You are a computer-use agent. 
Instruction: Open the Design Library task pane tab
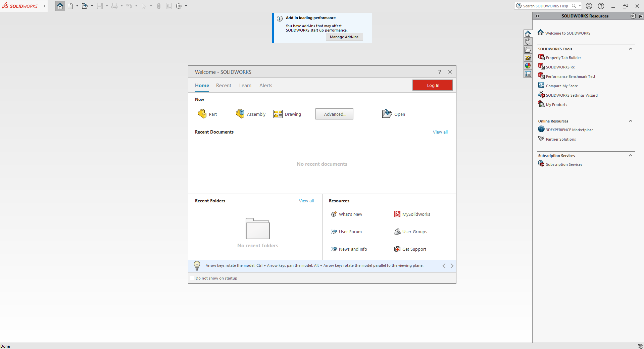click(528, 42)
